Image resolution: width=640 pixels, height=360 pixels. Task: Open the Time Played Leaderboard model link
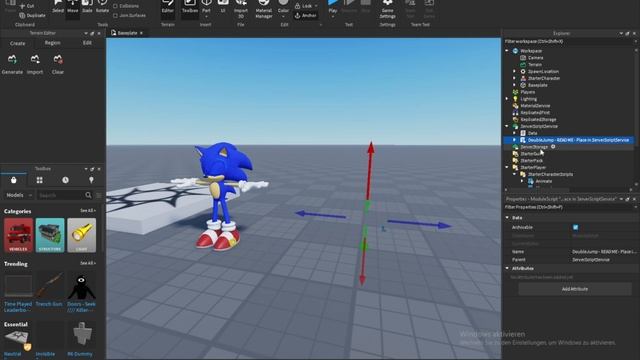click(x=18, y=307)
